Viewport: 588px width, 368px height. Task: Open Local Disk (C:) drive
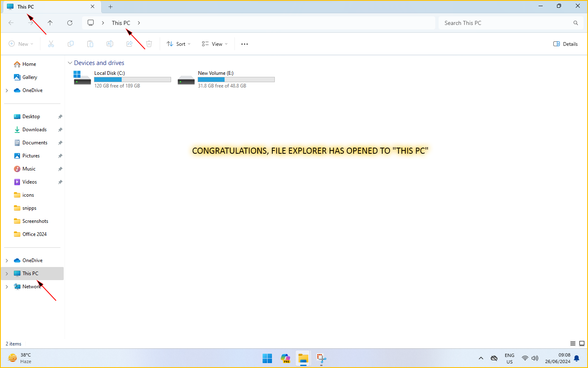coord(122,79)
